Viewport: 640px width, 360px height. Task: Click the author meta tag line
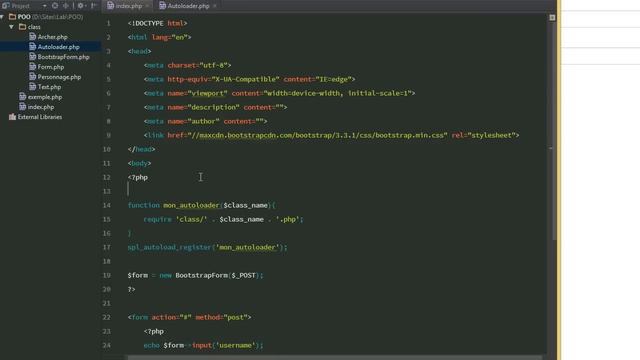coord(205,121)
